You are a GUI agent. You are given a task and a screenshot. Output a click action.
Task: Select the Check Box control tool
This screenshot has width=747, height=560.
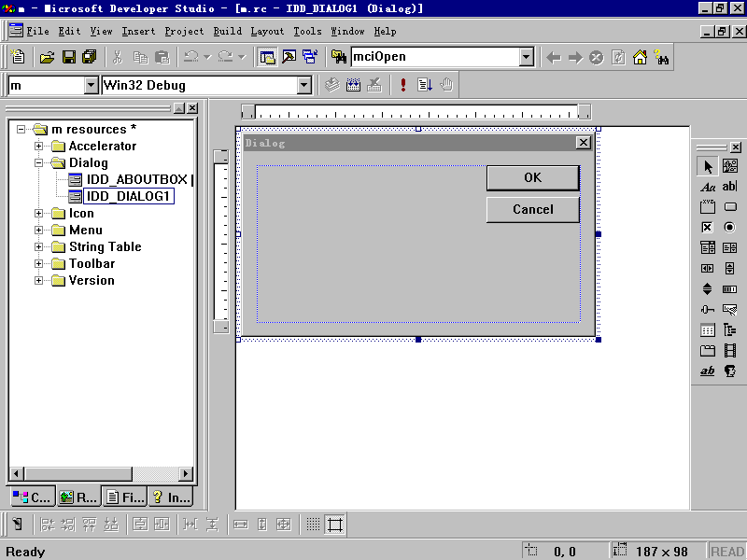(708, 227)
